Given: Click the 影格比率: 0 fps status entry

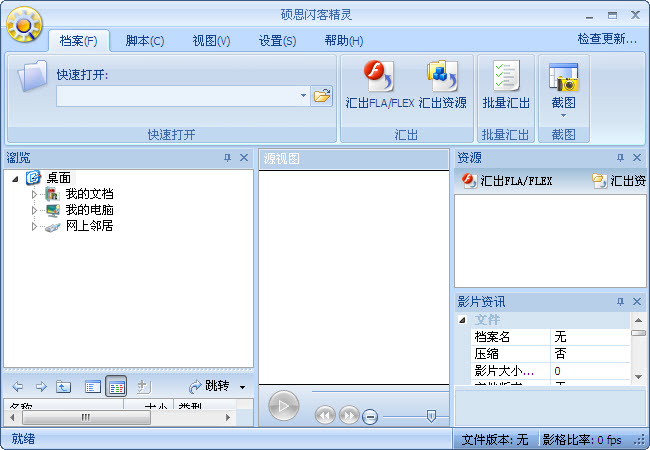Looking at the screenshot, I should pos(582,440).
